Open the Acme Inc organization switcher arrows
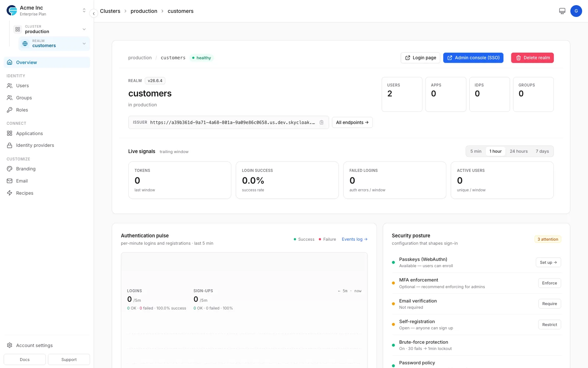Image resolution: width=588 pixels, height=368 pixels. [x=84, y=10]
